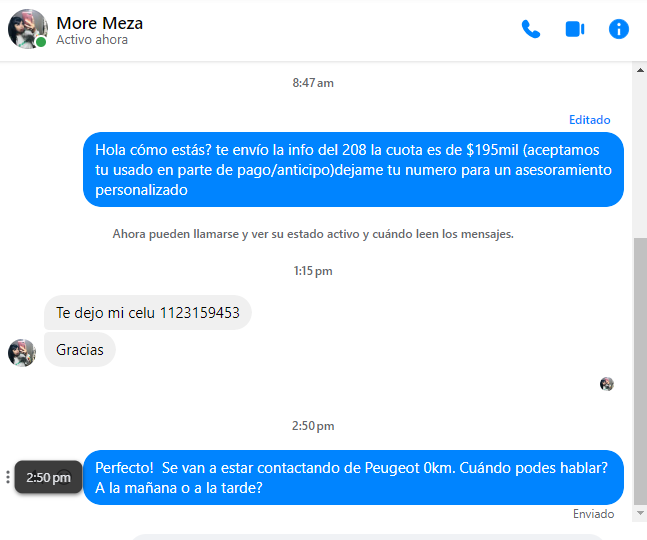Select the "Perfecto!" Peugeot 0km message
Viewport: 647px width, 540px height.
point(353,478)
